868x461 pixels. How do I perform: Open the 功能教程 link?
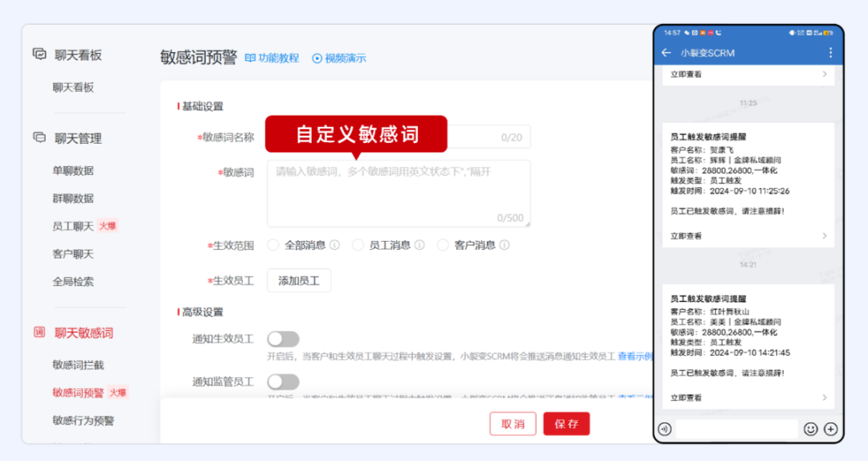click(x=272, y=58)
